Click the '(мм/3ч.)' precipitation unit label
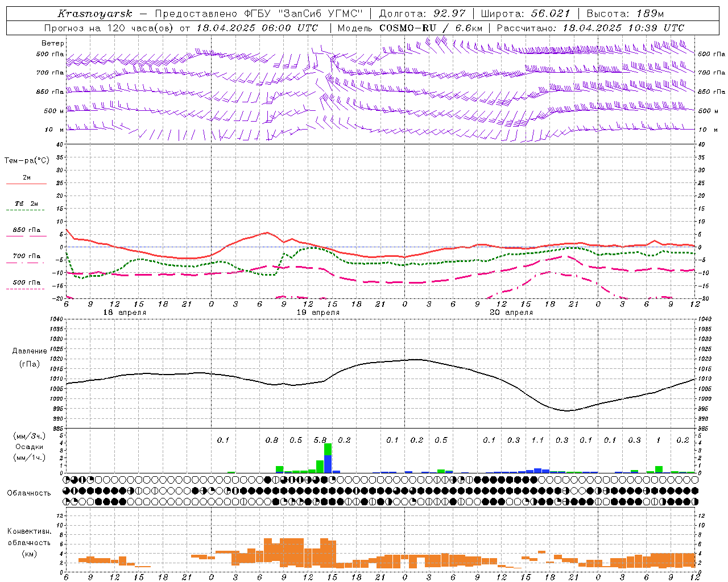Screen dimensions: 728x582 [30, 436]
